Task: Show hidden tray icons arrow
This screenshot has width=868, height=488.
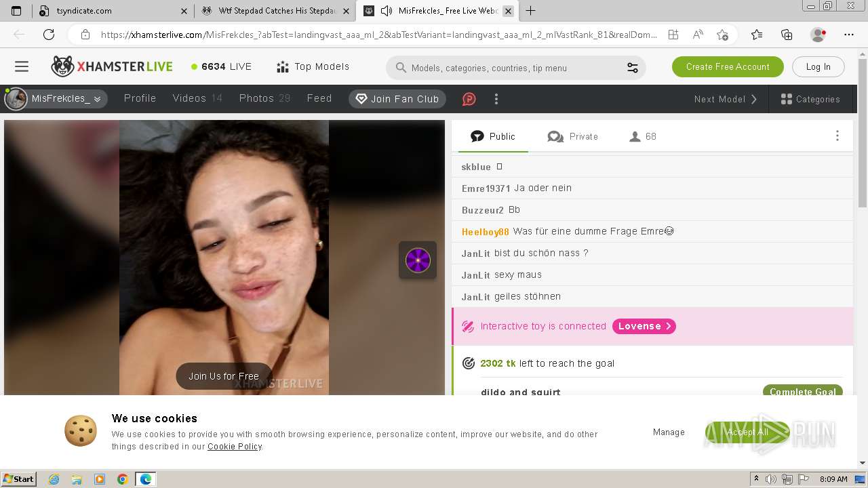Action: pyautogui.click(x=757, y=479)
